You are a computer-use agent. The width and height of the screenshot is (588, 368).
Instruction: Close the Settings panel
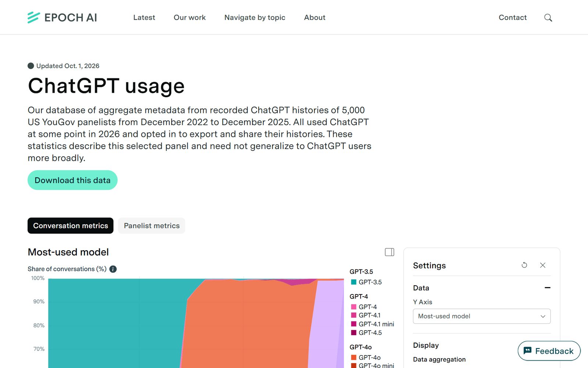543,265
